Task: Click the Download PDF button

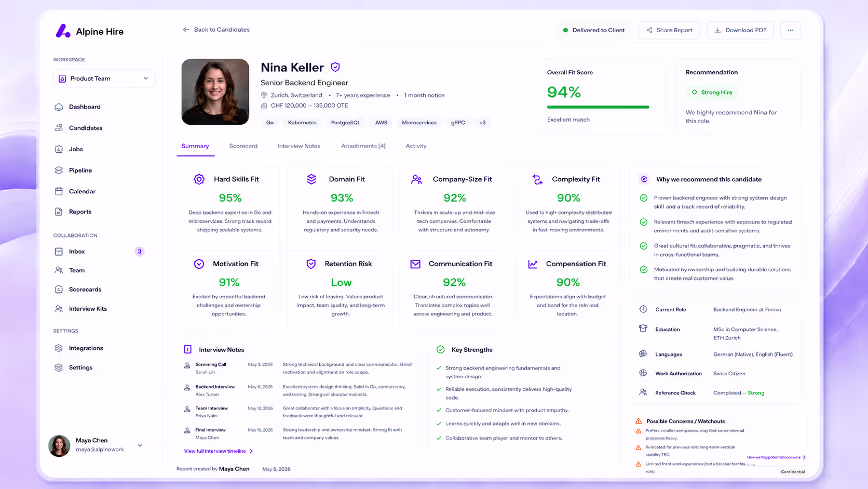Action: (740, 30)
